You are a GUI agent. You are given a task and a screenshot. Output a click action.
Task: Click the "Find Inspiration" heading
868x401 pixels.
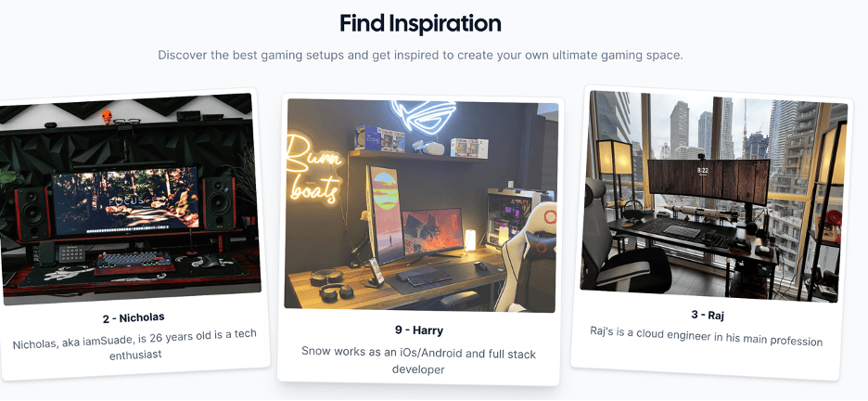(x=420, y=24)
